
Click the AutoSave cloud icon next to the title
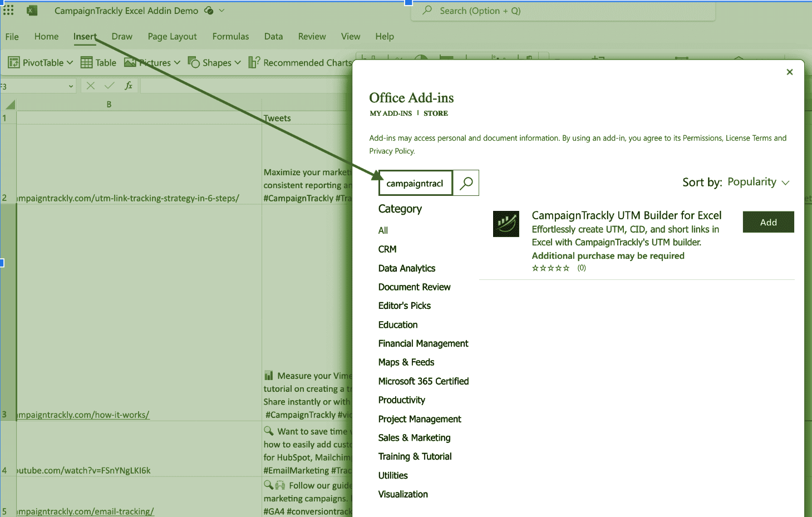(x=208, y=10)
